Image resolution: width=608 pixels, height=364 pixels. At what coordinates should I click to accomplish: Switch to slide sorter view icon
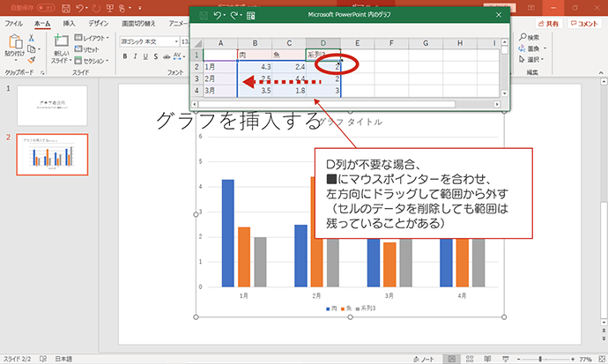click(x=470, y=359)
